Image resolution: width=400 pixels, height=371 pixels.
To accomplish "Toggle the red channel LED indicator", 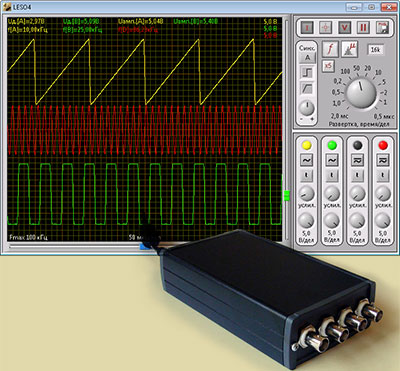I will tap(383, 145).
